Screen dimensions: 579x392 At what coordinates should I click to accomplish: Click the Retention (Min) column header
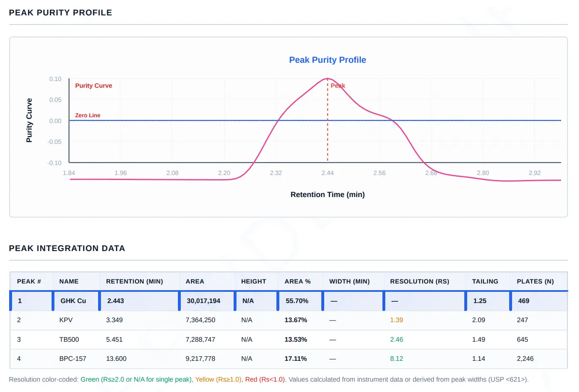(134, 281)
